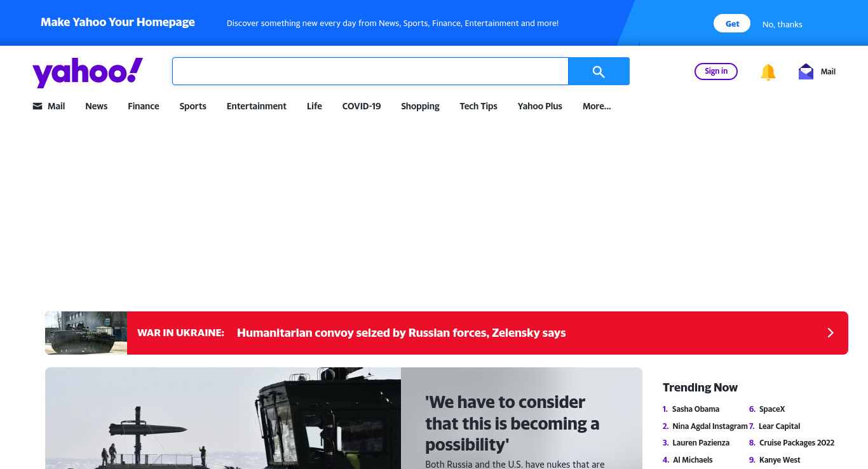Open the humanitarian convoy headline
Viewport: 868px width, 469px height.
(x=401, y=333)
